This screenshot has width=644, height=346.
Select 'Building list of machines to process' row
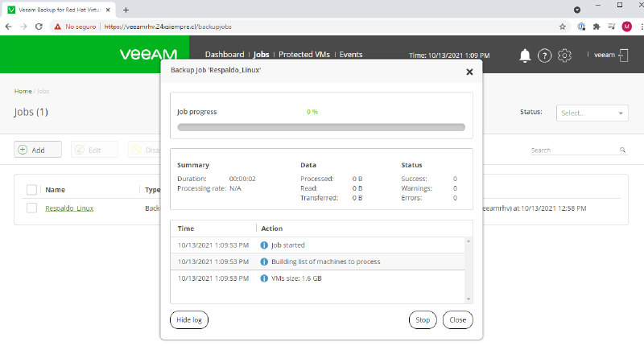pos(317,262)
